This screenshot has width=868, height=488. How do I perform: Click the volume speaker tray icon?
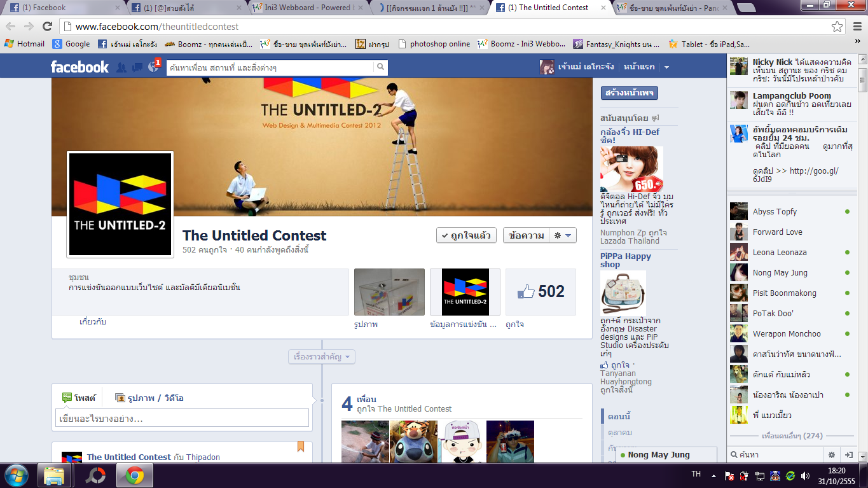point(805,475)
